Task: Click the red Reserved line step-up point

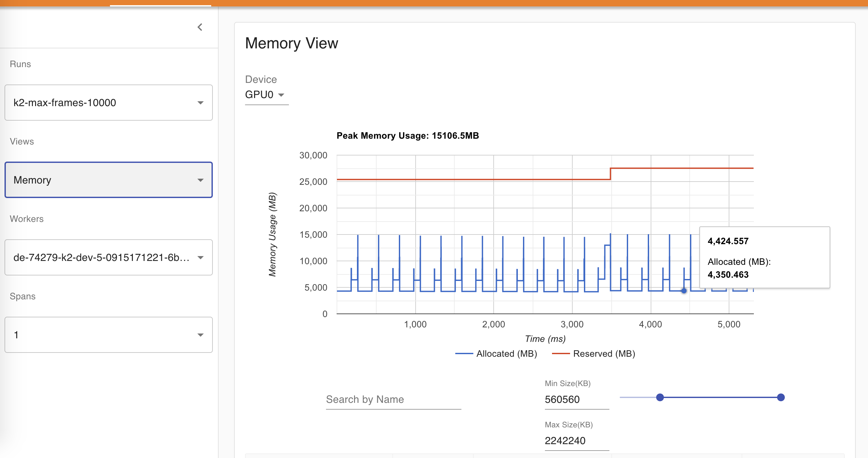Action: 610,174
